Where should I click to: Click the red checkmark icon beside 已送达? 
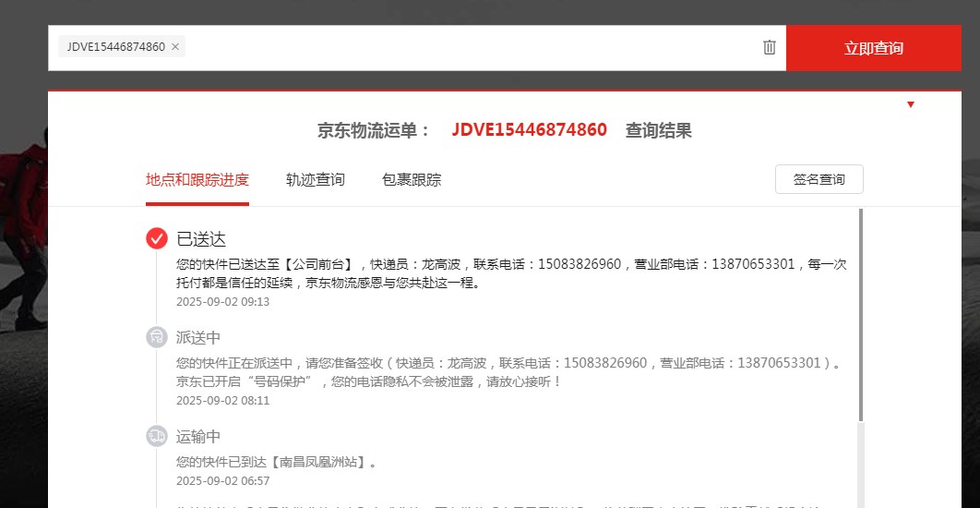pyautogui.click(x=157, y=238)
